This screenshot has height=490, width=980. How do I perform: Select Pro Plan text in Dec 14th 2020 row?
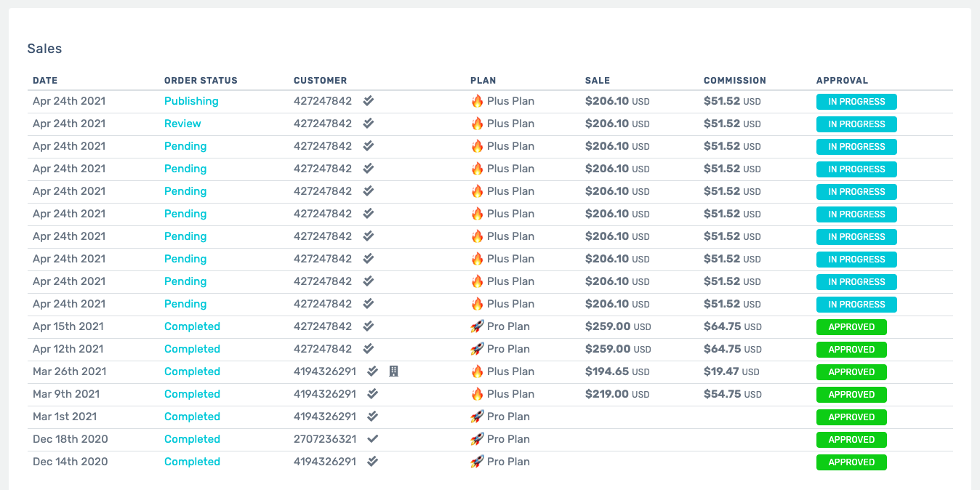(x=508, y=462)
